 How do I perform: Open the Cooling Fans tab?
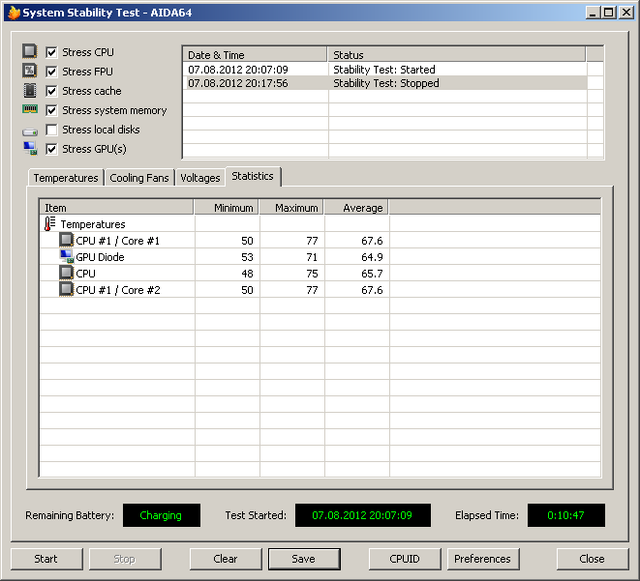(x=139, y=178)
